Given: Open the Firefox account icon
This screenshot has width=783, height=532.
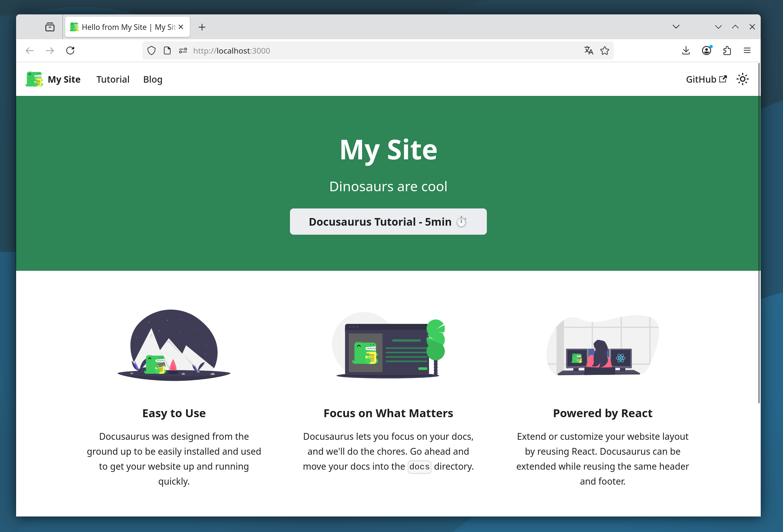Looking at the screenshot, I should pyautogui.click(x=706, y=50).
